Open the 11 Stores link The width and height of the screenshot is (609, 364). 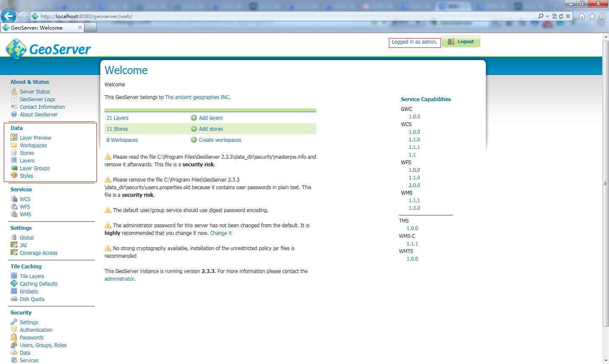coord(117,129)
